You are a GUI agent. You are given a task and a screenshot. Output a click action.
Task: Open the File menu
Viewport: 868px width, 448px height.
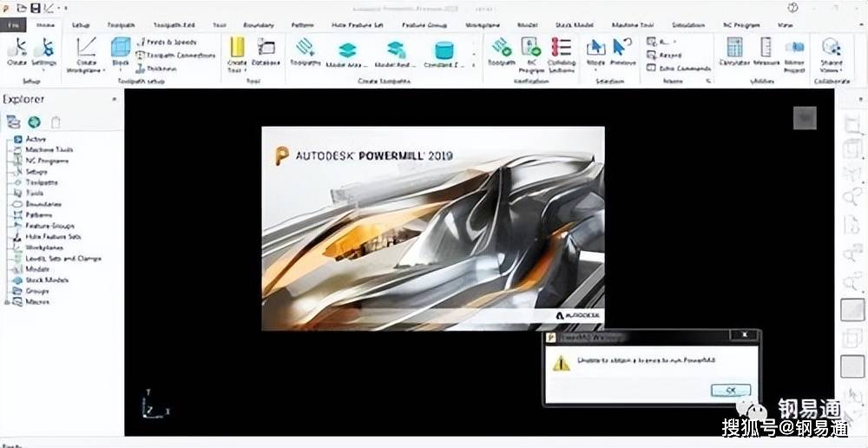[x=12, y=25]
